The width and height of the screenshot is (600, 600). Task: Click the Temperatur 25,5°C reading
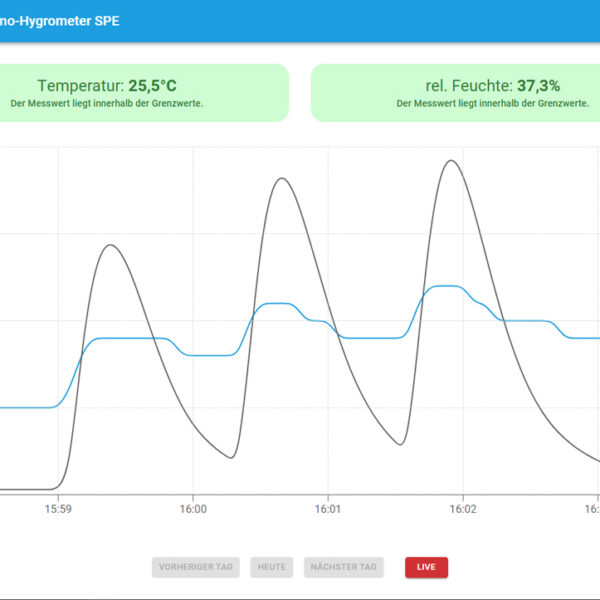107,86
